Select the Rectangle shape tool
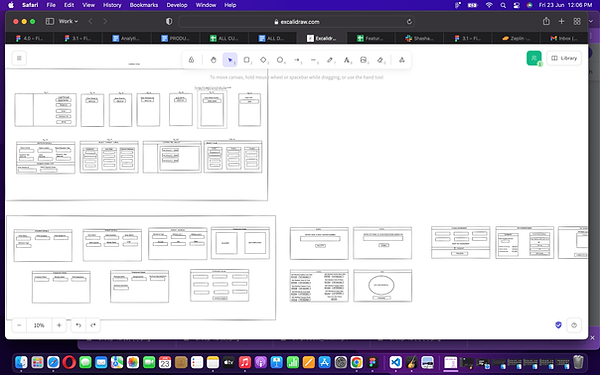 click(247, 60)
